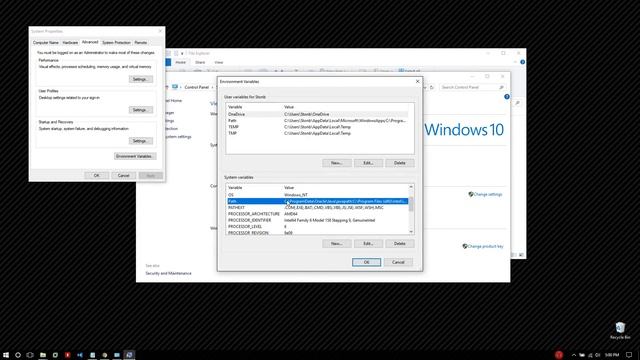The image size is (640, 360).
Task: Click OK in System Properties
Action: [x=97, y=176]
